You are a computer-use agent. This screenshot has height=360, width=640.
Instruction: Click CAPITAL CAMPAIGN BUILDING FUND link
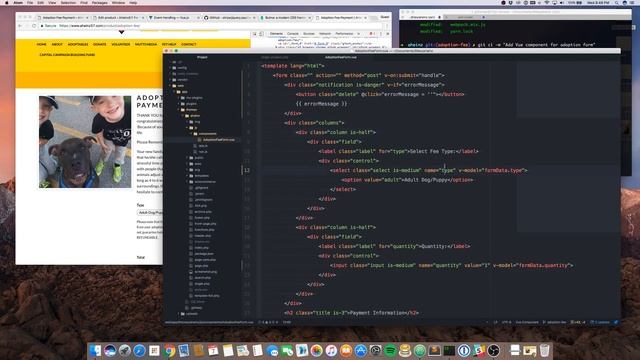pos(67,55)
